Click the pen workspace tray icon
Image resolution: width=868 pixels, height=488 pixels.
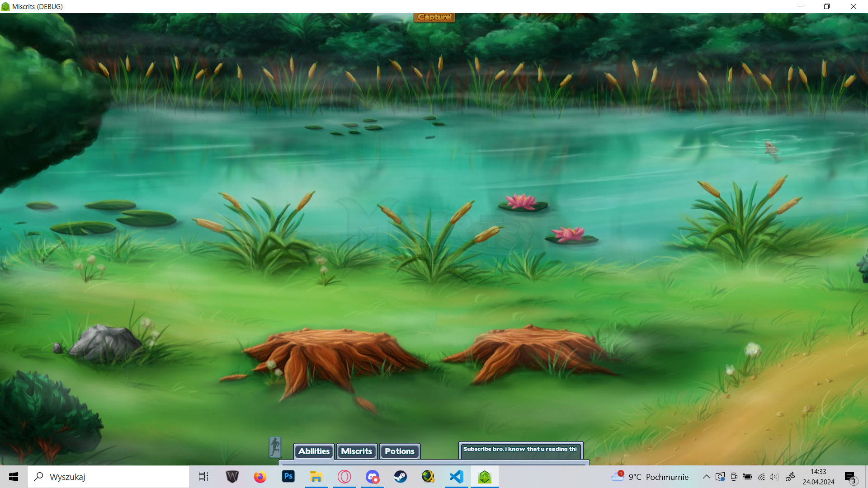click(790, 477)
